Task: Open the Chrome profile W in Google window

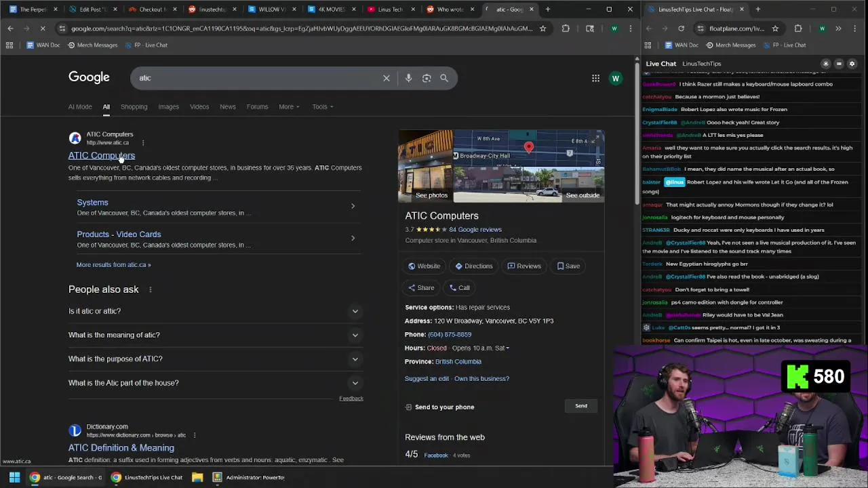Action: coord(614,28)
